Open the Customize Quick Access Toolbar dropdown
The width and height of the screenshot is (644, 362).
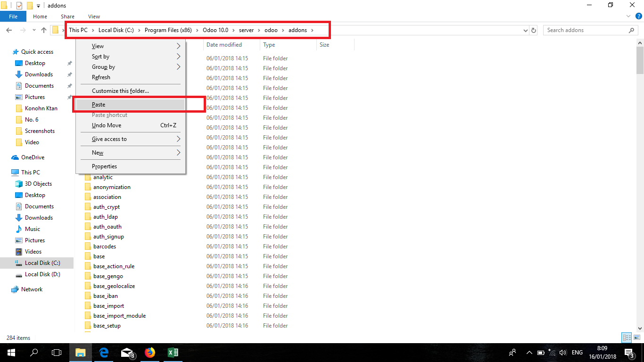(38, 6)
